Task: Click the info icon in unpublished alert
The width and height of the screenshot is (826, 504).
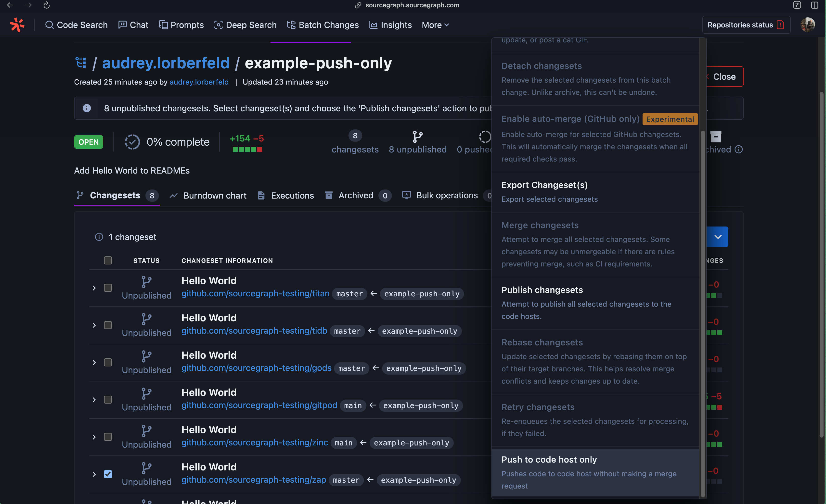Action: (x=87, y=108)
